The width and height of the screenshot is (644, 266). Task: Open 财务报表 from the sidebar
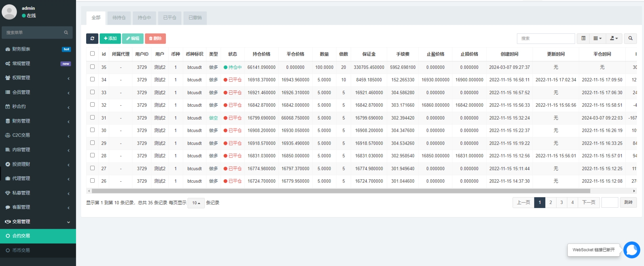point(21,49)
